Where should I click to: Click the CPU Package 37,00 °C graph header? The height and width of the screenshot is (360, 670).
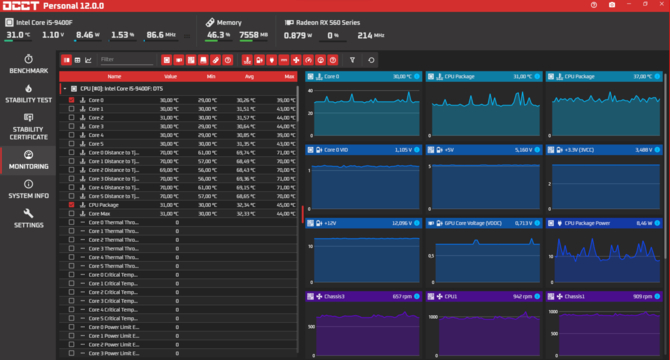pos(604,76)
